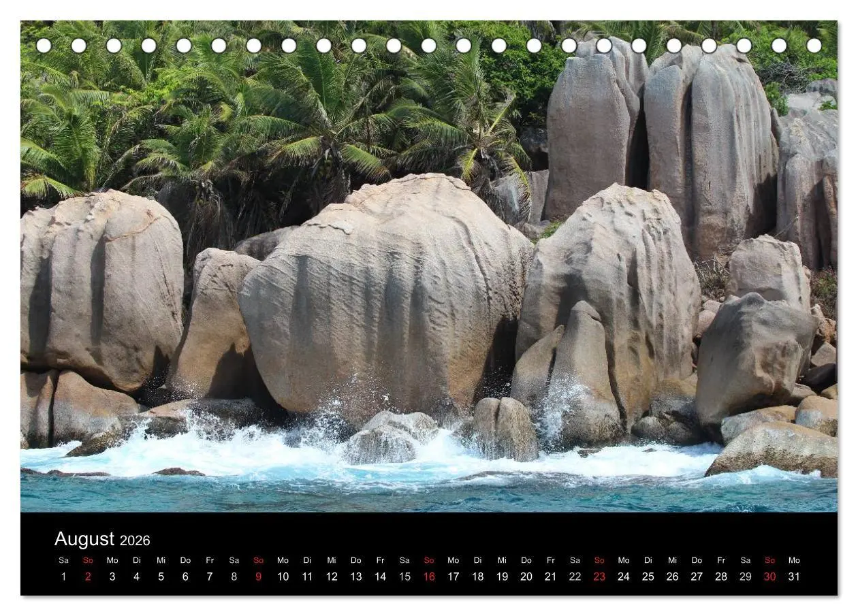Select date 14 in the calendar
The image size is (858, 616).
tap(380, 577)
